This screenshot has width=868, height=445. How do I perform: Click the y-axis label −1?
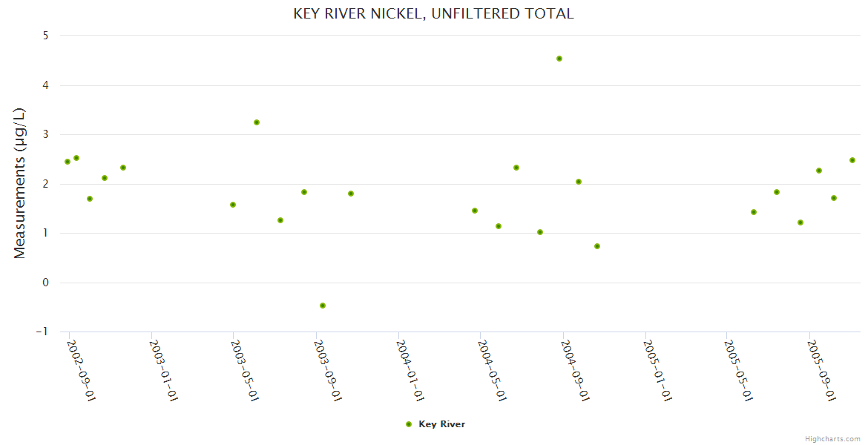click(42, 332)
